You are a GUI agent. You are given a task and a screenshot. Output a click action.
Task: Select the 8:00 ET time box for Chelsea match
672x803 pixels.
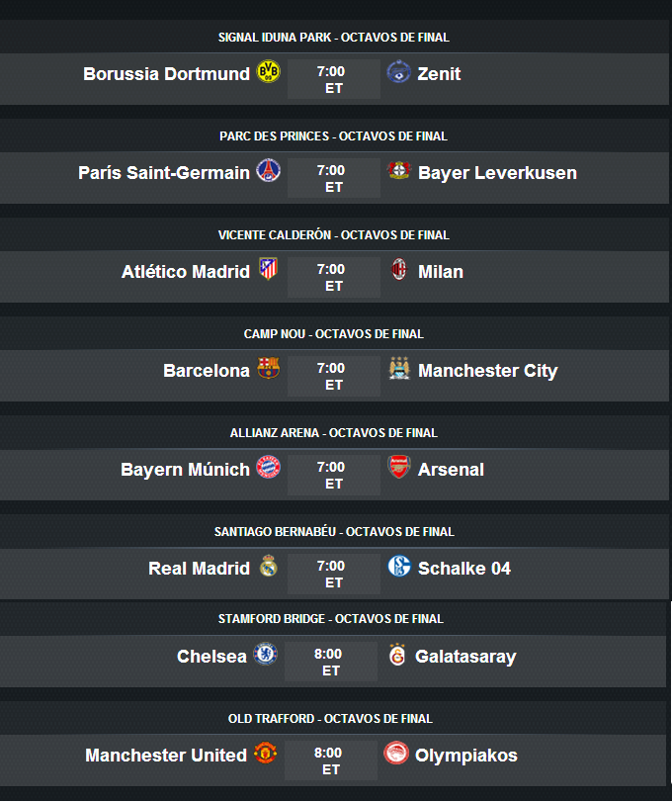pos(331,662)
